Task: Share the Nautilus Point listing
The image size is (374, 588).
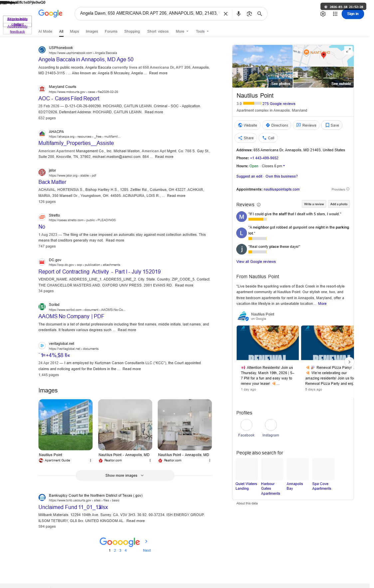Action: point(246,138)
